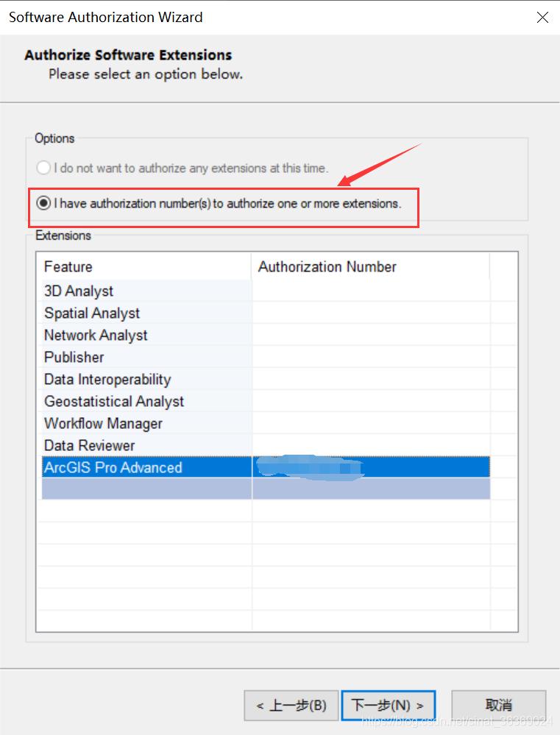
Task: Enable "I have authorization number(s)" option
Action: (x=43, y=204)
